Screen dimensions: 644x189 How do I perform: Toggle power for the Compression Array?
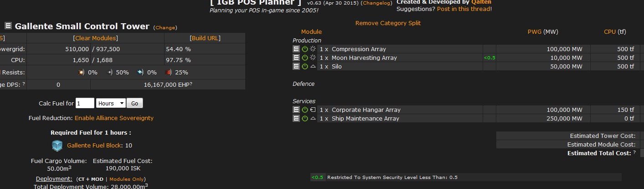click(304, 49)
